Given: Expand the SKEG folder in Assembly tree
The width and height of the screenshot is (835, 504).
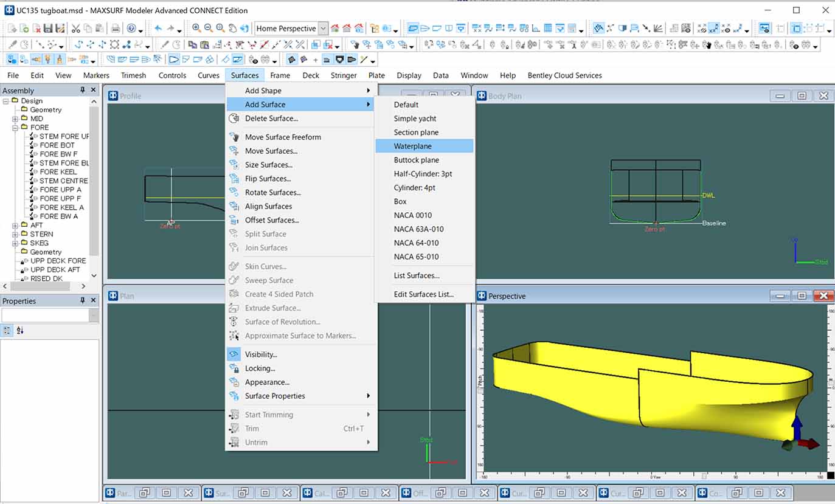Looking at the screenshot, I should pyautogui.click(x=15, y=243).
